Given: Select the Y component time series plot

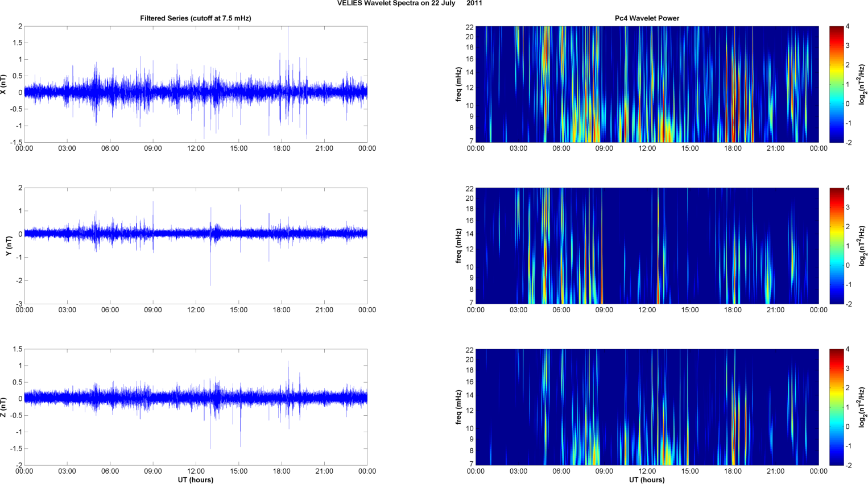Looking at the screenshot, I should [x=195, y=246].
